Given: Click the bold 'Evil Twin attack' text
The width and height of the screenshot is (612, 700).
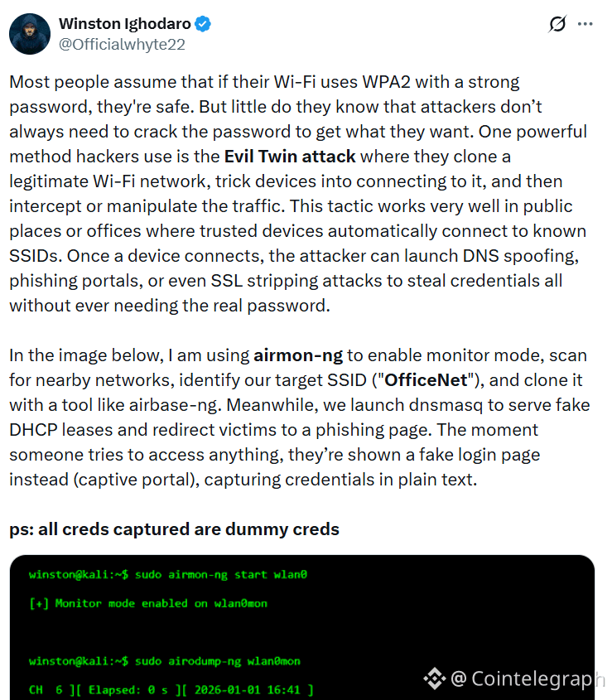Looking at the screenshot, I should click(290, 157).
